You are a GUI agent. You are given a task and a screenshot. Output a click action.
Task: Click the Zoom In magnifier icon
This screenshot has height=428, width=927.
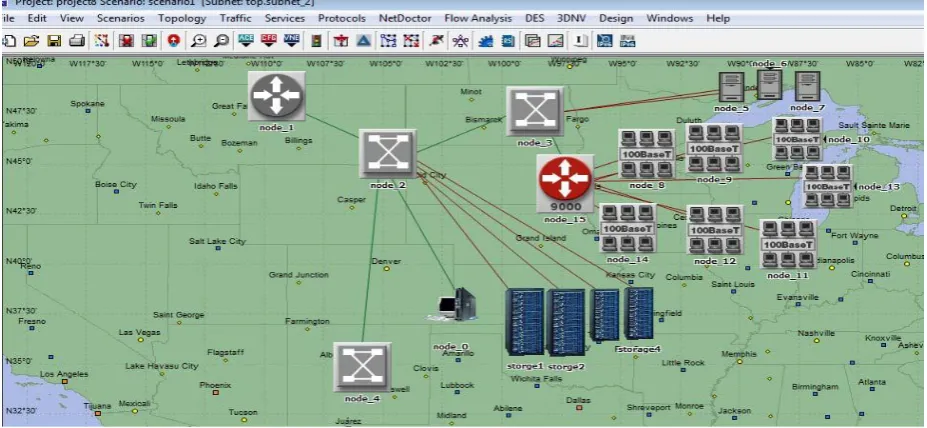[x=199, y=41]
